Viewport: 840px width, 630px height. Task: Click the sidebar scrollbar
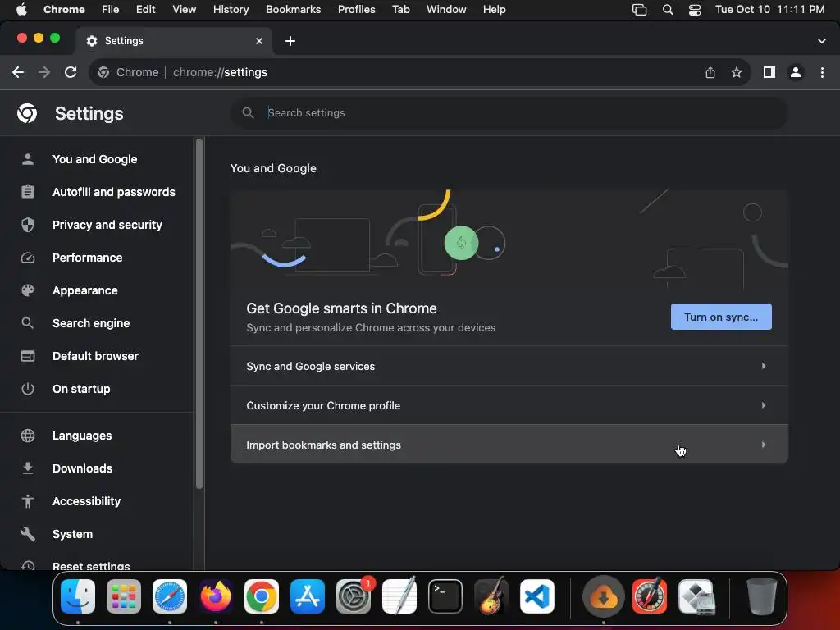tap(199, 313)
